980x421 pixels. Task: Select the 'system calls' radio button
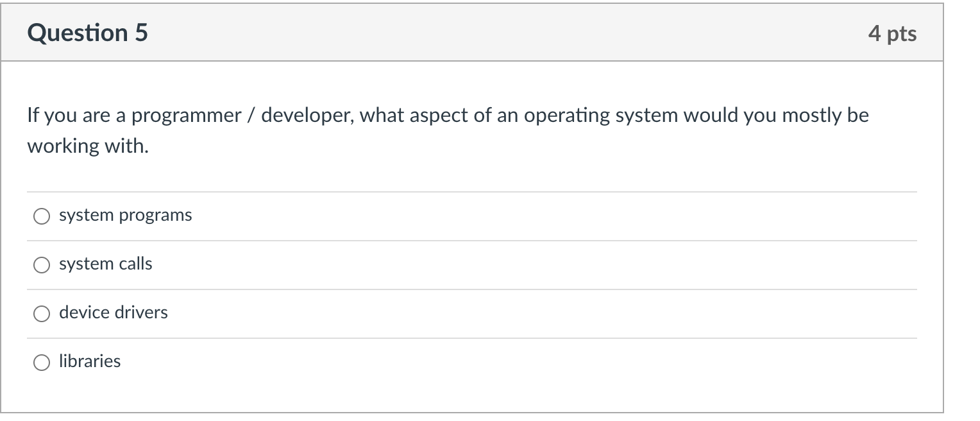pos(41,264)
